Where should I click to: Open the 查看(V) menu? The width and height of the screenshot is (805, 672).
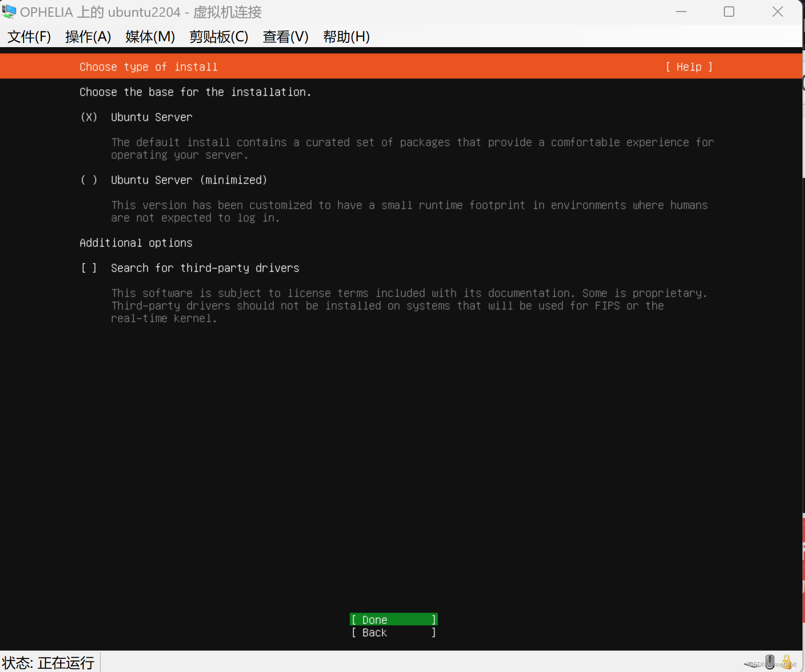coord(285,37)
